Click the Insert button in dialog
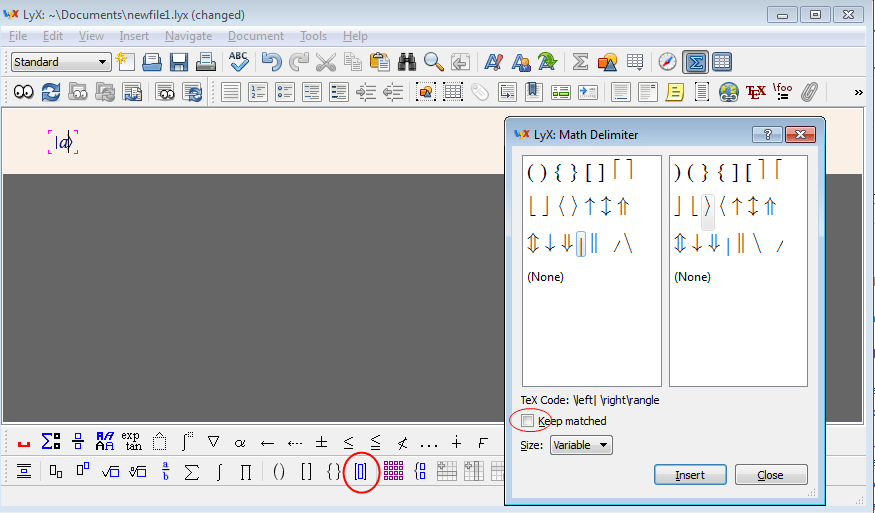 pos(690,474)
